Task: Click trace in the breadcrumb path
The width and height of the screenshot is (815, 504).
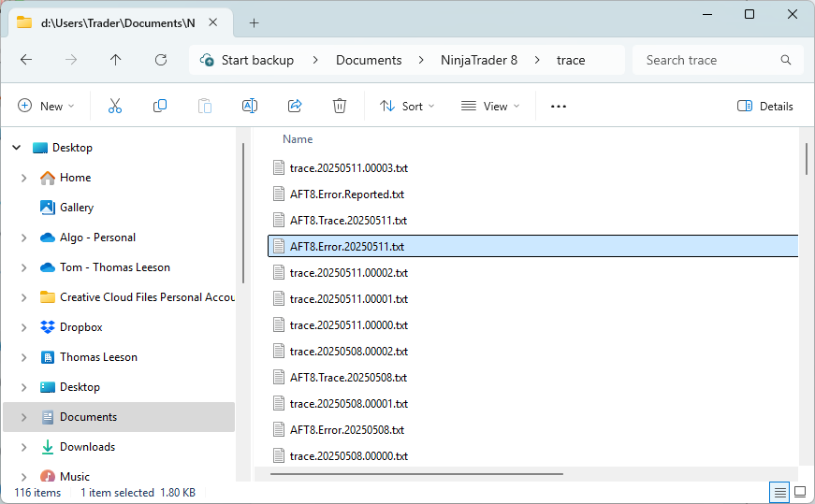Action: (571, 60)
